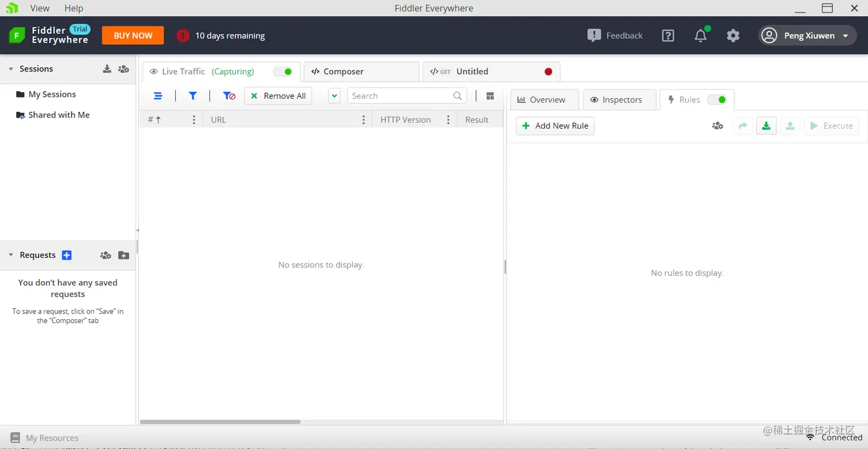Click the import rules download icon
Screen dimensions: 868x449
point(766,126)
